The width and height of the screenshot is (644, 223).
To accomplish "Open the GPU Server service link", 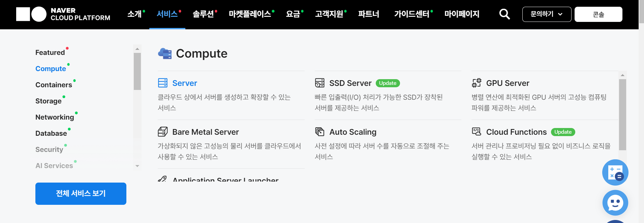I will [508, 83].
